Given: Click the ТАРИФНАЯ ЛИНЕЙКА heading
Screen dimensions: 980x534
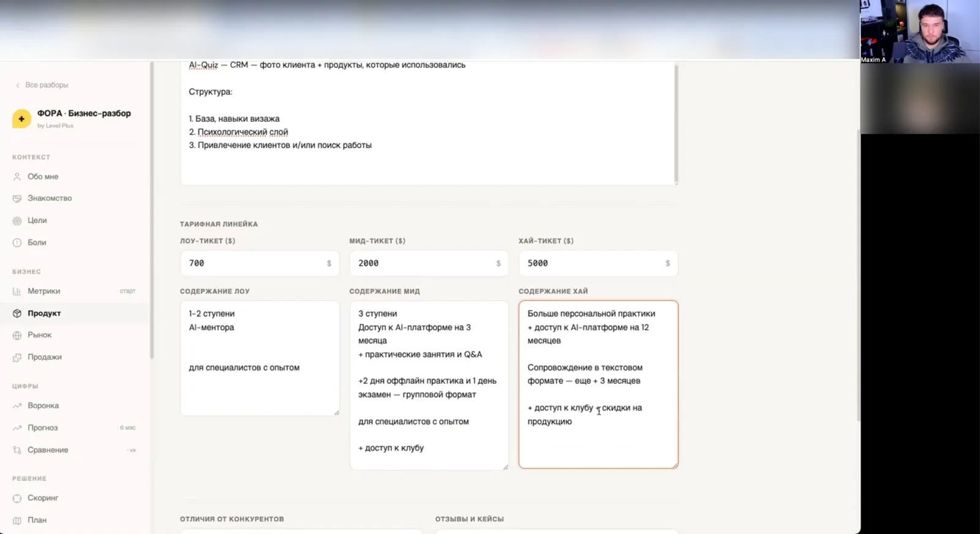Looking at the screenshot, I should coord(219,224).
